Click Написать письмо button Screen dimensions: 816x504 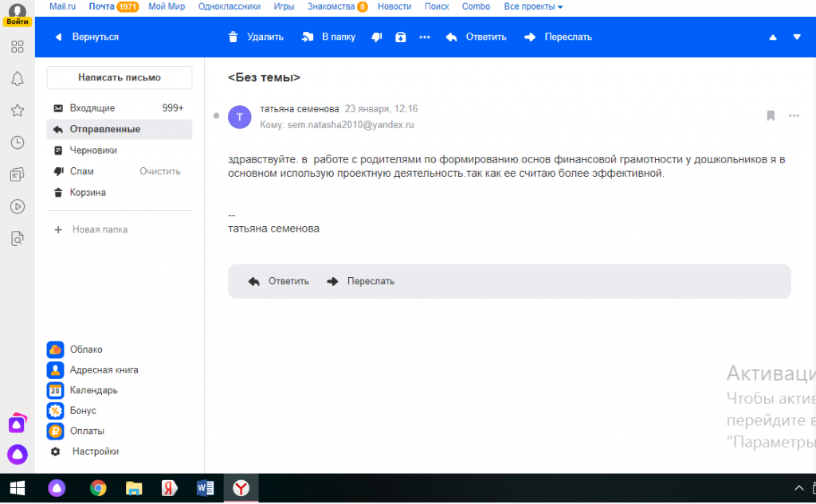[x=120, y=78]
